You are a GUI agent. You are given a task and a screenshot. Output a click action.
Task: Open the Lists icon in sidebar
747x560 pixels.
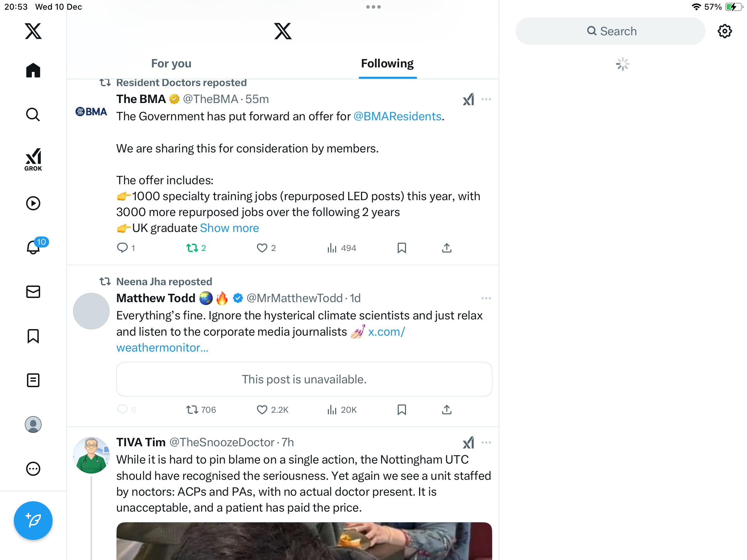[33, 380]
